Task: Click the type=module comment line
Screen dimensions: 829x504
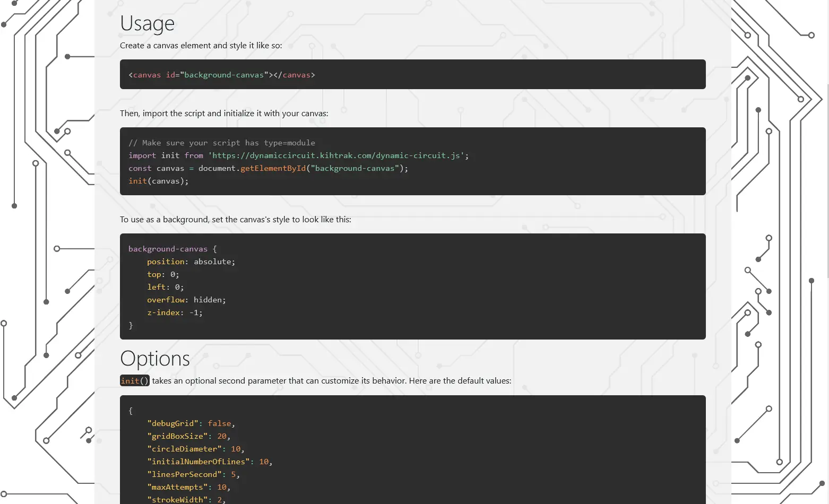Action: 221,142
